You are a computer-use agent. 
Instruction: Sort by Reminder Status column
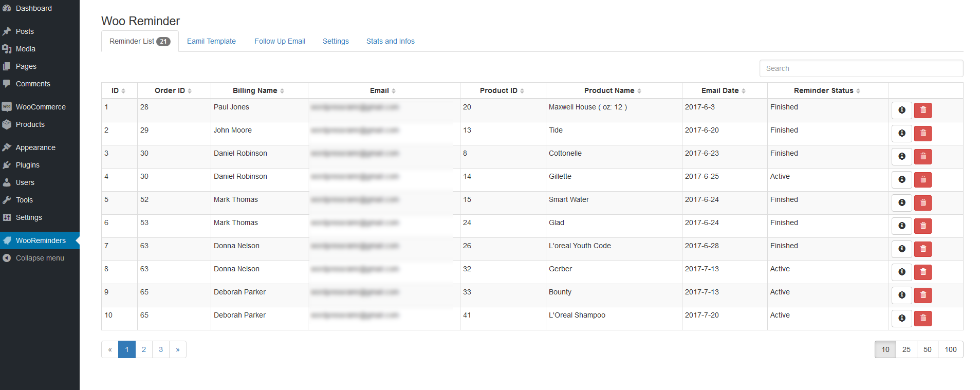827,90
